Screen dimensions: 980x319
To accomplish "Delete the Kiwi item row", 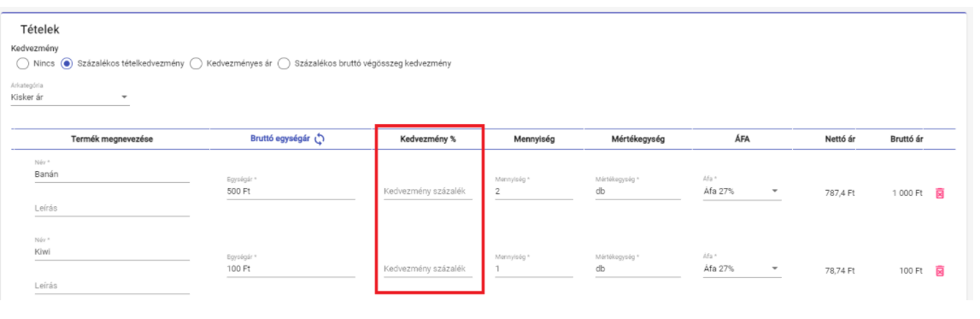I will point(939,271).
